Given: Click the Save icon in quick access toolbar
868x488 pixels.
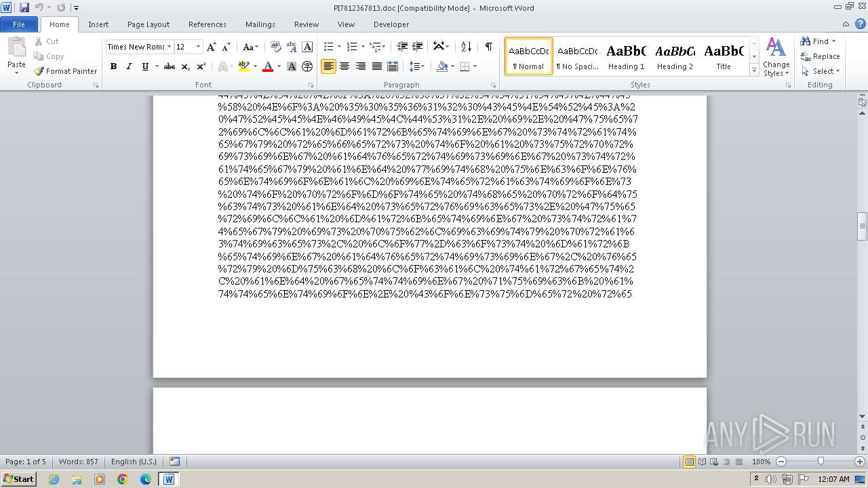Looking at the screenshot, I should click(x=24, y=7).
